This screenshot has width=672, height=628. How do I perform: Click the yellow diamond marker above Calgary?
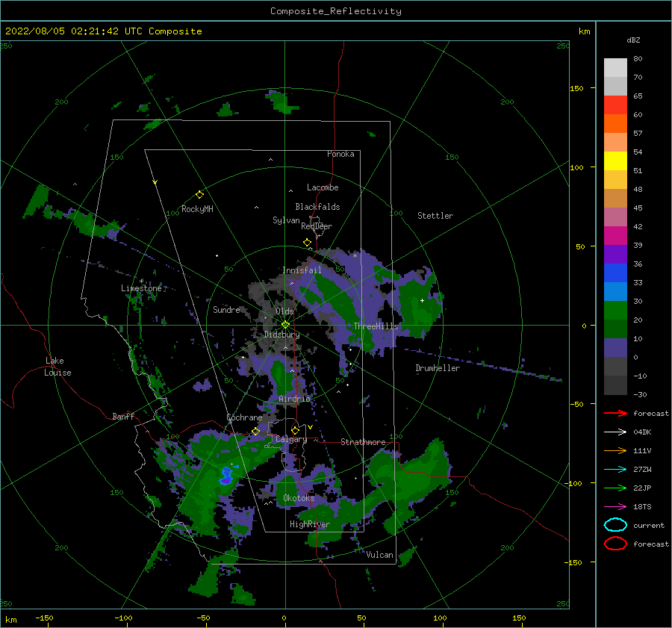[x=295, y=430]
